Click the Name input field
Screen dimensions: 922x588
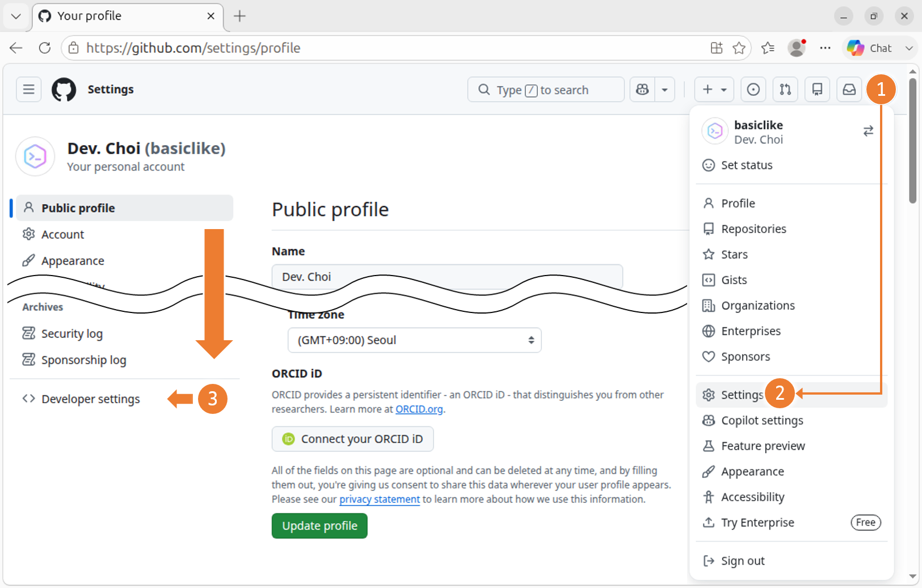pyautogui.click(x=447, y=276)
